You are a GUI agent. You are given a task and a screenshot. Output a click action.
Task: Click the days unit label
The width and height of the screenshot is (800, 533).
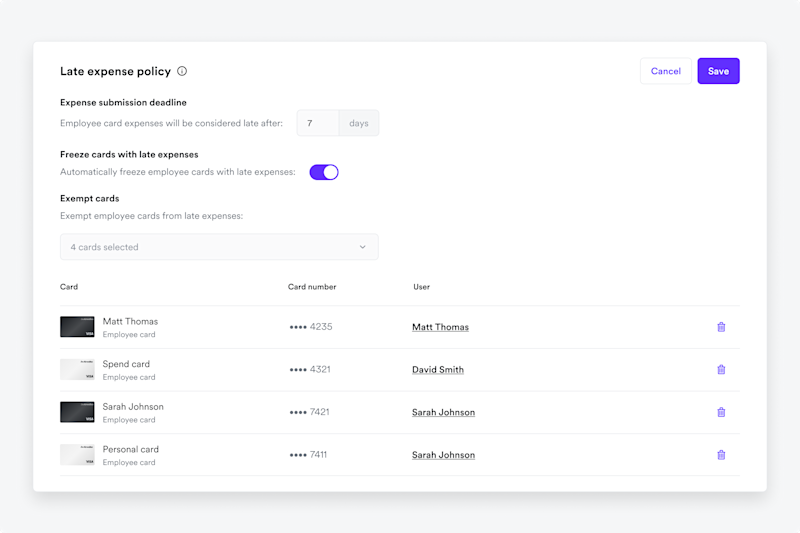point(359,123)
